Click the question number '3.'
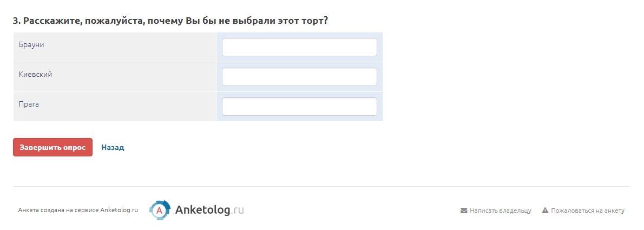The image size is (644, 230). 17,21
